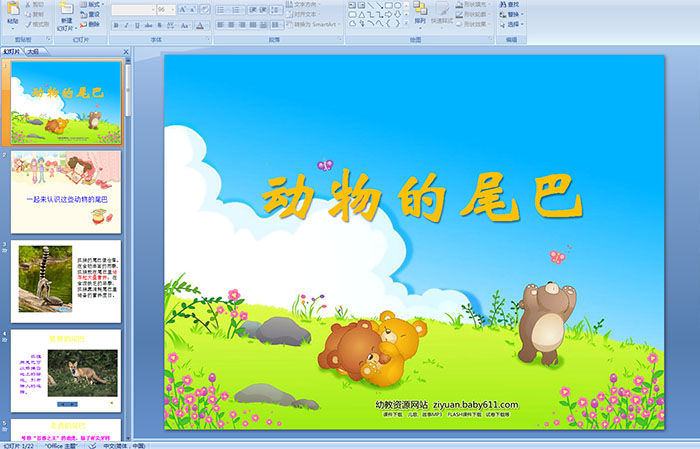Open the slide Layout (版式) dropdown
Viewport: 700px width, 449px height.
click(93, 5)
